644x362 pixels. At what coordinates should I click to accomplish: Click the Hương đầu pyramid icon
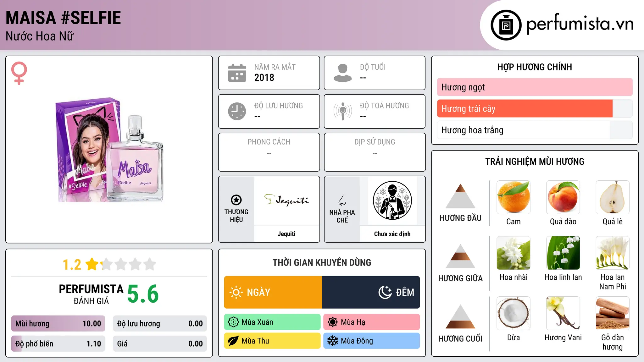coord(460,196)
